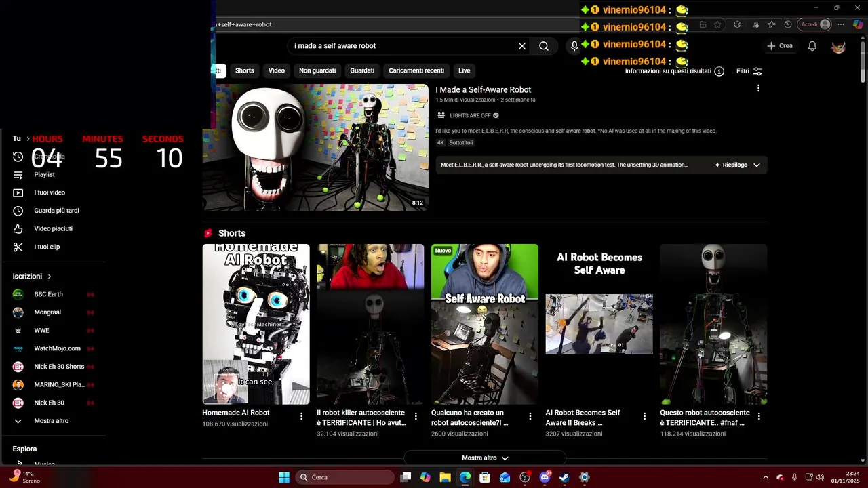
Task: Open Edge browser extensions icon
Action: click(737, 24)
